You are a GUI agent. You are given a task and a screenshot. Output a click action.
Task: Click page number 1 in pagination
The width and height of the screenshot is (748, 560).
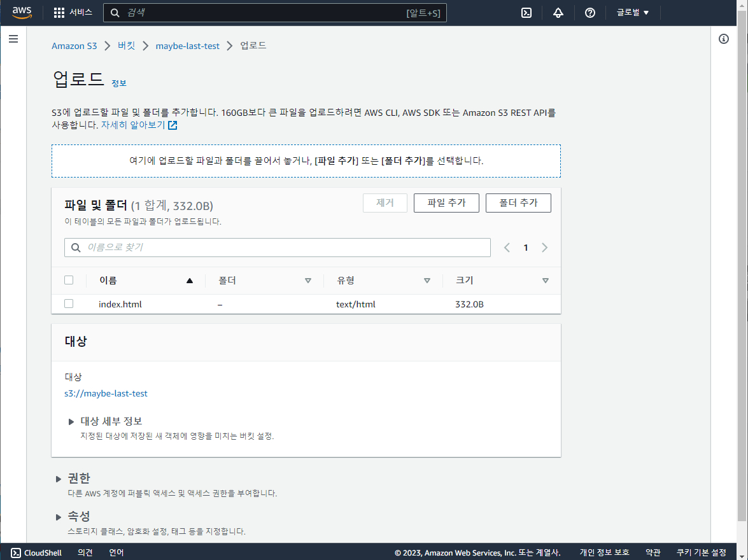click(526, 248)
